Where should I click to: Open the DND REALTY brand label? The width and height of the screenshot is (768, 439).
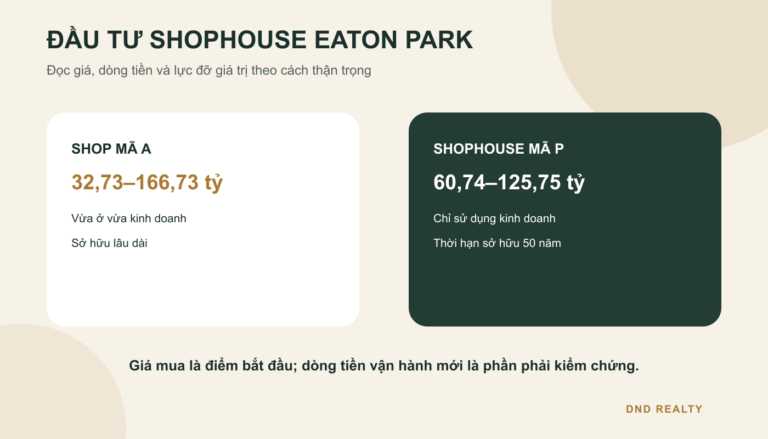point(664,409)
